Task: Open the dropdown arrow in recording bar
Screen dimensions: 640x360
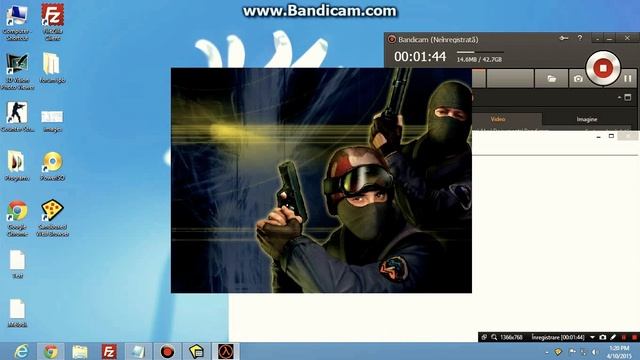Action: click(x=592, y=337)
